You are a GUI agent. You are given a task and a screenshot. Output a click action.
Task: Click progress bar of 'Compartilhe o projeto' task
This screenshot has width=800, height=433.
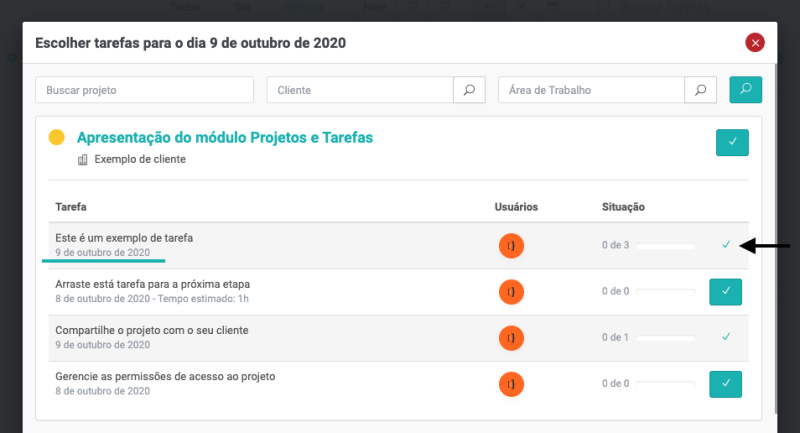point(665,338)
